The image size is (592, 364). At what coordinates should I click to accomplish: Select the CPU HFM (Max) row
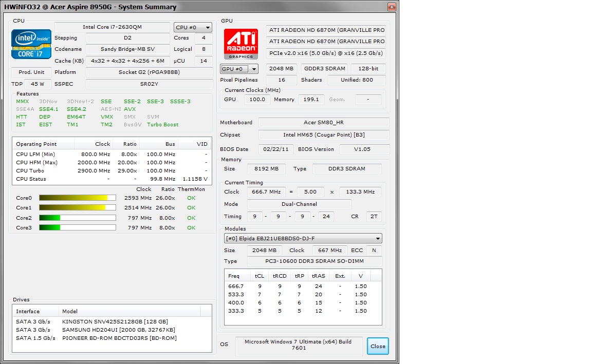click(x=112, y=163)
